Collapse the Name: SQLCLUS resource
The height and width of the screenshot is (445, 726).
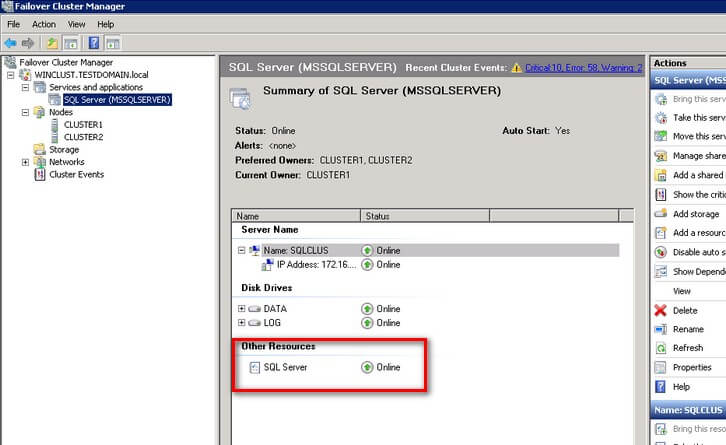coord(241,250)
